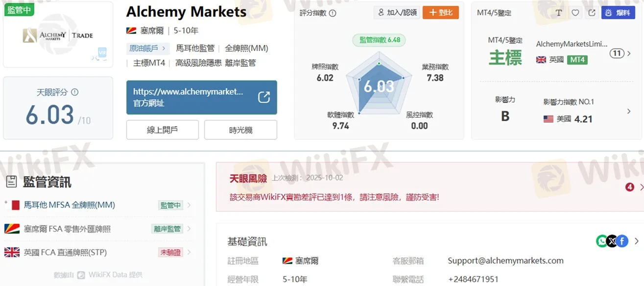Click info icon next to 天眼評分
The width and height of the screenshot is (644, 286).
pyautogui.click(x=75, y=92)
